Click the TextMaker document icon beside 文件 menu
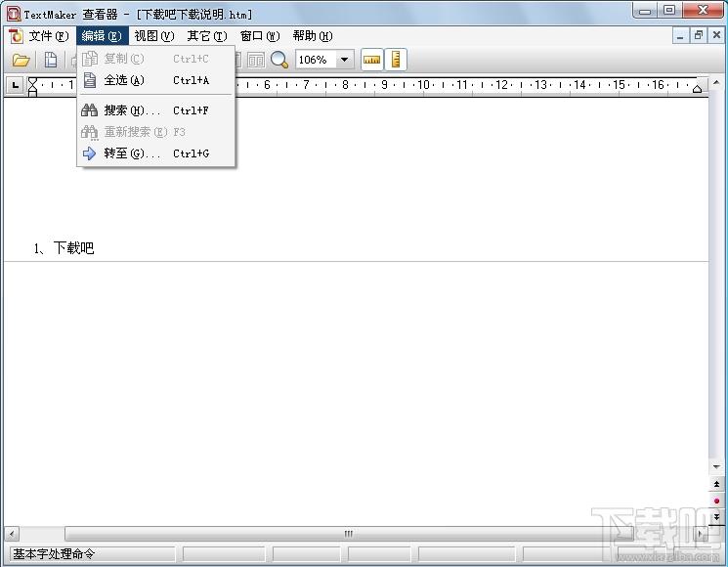728x567 pixels. point(16,36)
